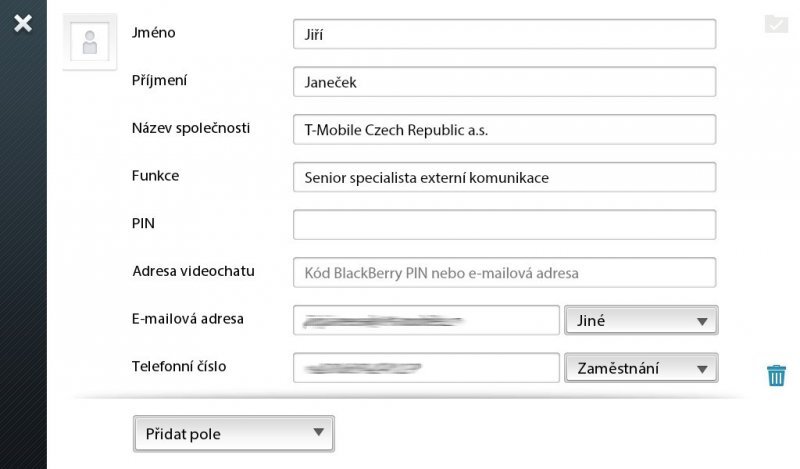Click the Příjmení field containing Janeček
The image size is (800, 469).
pos(504,82)
